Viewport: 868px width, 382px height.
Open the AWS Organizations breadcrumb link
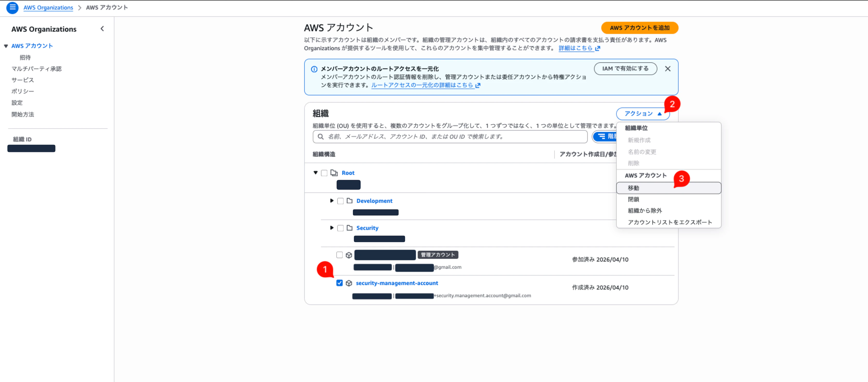pyautogui.click(x=48, y=7)
